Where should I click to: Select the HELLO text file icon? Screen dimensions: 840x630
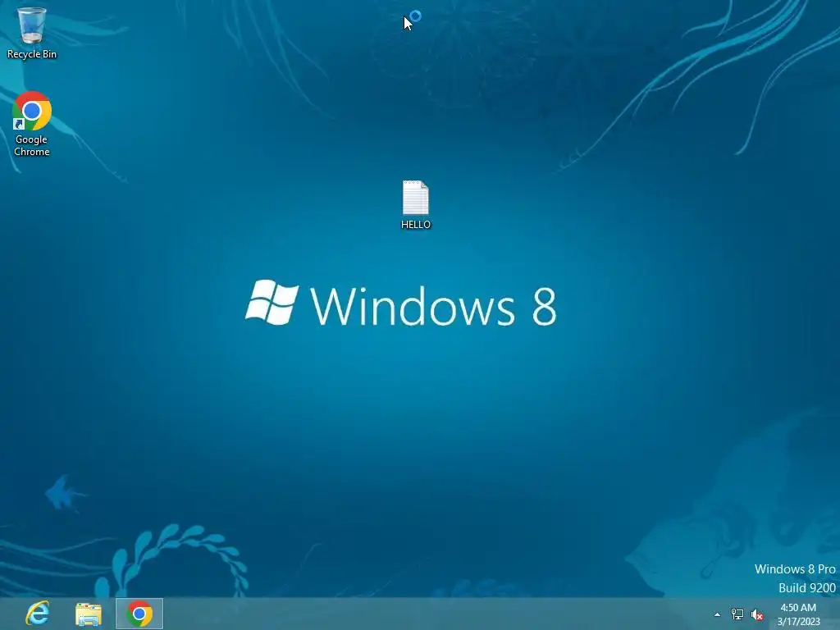(416, 204)
